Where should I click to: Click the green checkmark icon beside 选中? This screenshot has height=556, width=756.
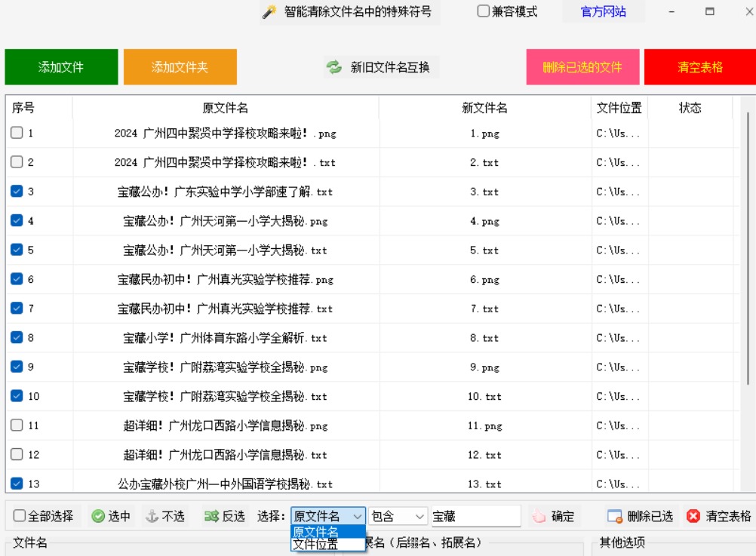[x=98, y=517]
